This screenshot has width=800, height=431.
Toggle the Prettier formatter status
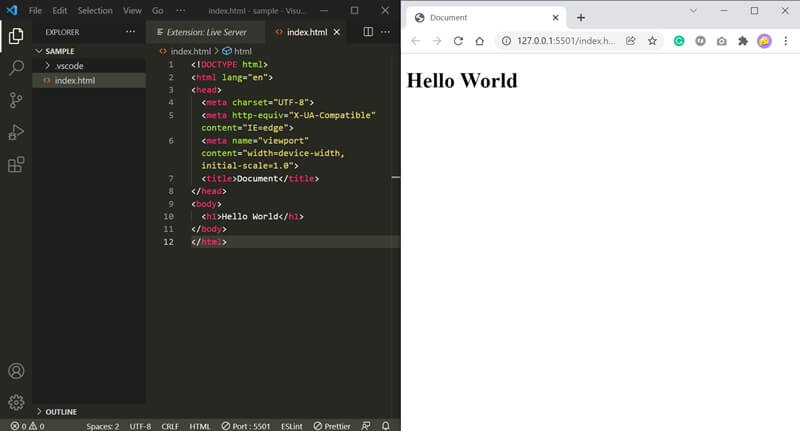click(x=332, y=425)
